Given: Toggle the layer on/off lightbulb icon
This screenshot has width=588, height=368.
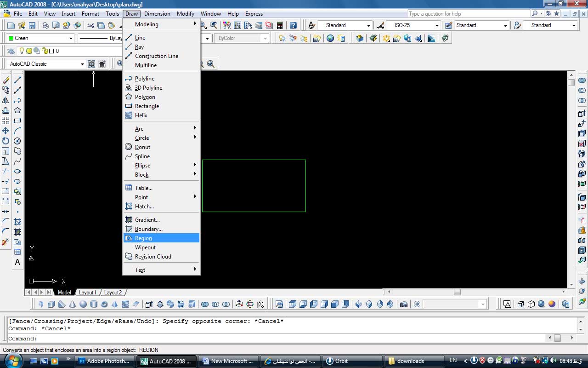Looking at the screenshot, I should pos(21,51).
